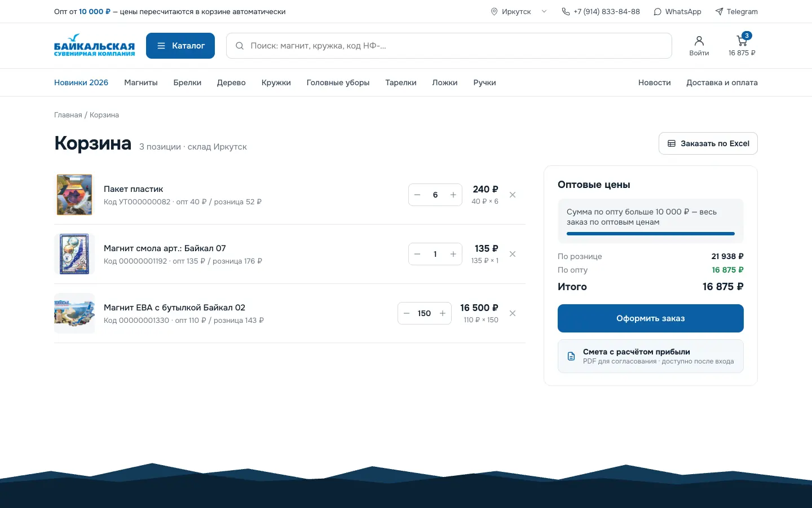Image resolution: width=812 pixels, height=508 pixels.
Task: Click the Baikal Souvenir Company logo
Action: [x=94, y=46]
